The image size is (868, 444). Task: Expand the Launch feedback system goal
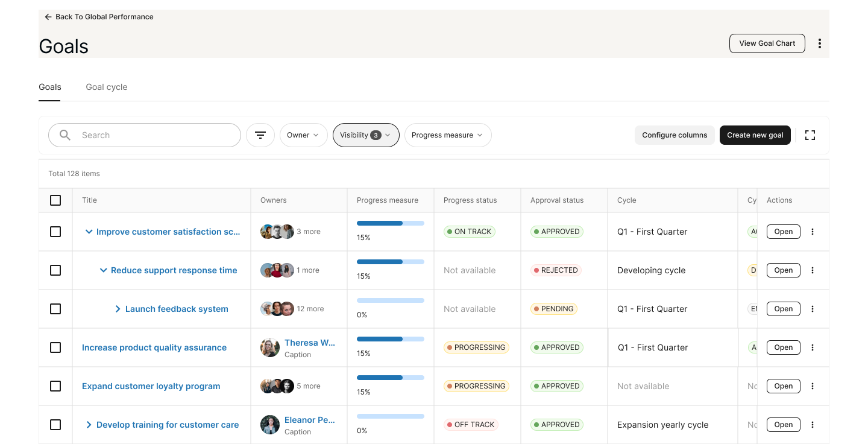pyautogui.click(x=118, y=308)
